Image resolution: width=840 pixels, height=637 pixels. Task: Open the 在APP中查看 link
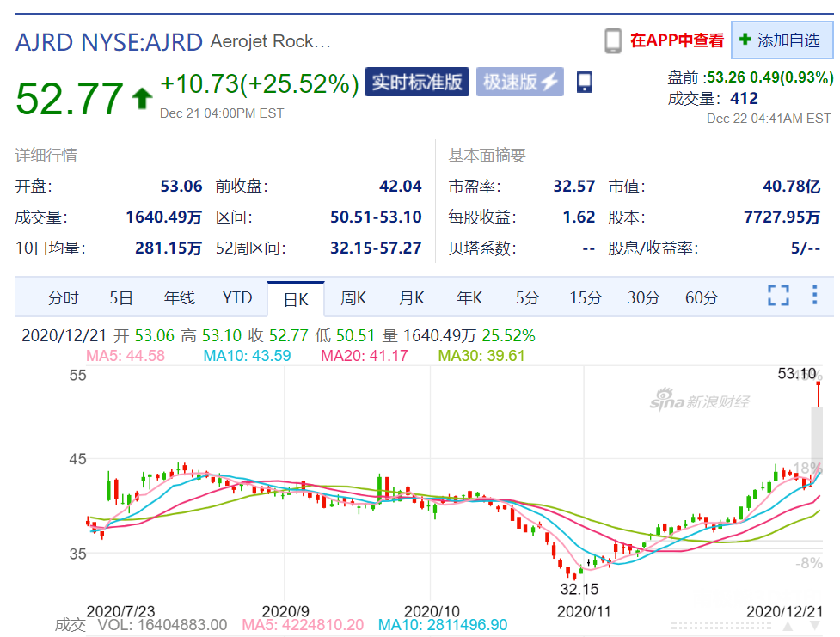[678, 40]
